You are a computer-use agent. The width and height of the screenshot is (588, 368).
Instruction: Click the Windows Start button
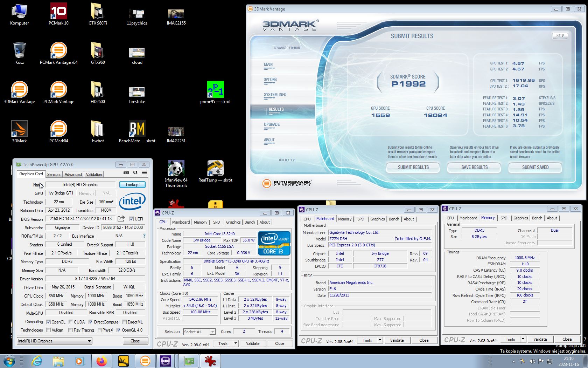[x=9, y=361]
